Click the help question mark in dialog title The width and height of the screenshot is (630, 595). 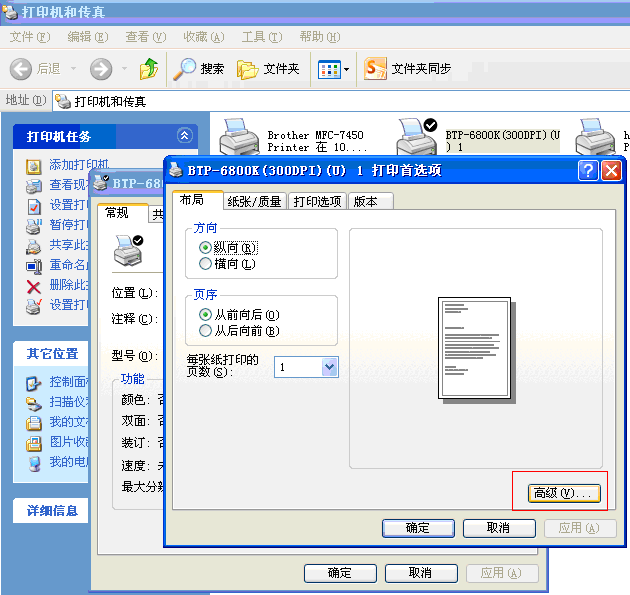pos(588,171)
